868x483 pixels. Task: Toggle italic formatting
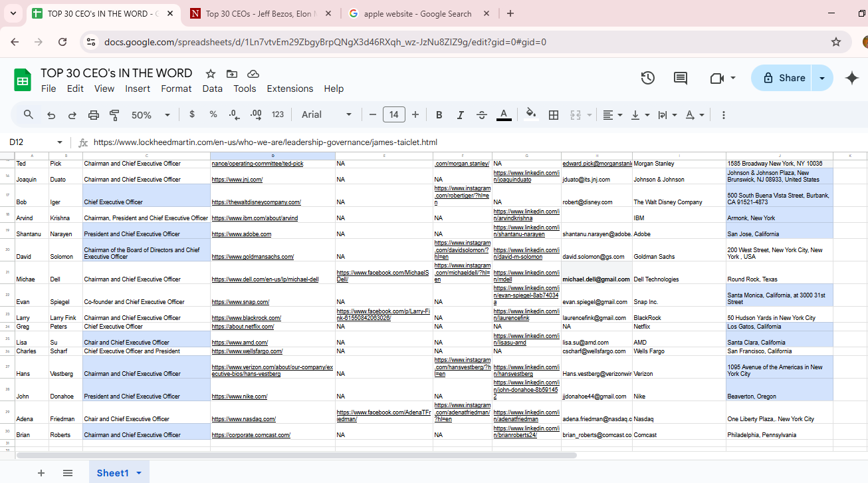pos(461,114)
